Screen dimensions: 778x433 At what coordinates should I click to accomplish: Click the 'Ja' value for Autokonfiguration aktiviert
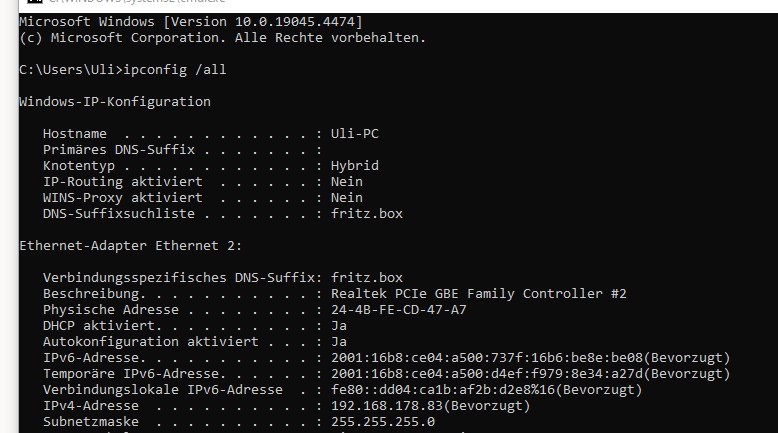pyautogui.click(x=339, y=342)
